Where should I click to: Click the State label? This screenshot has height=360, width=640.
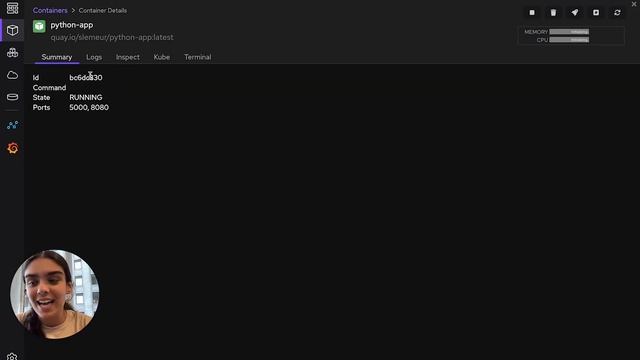(x=42, y=98)
